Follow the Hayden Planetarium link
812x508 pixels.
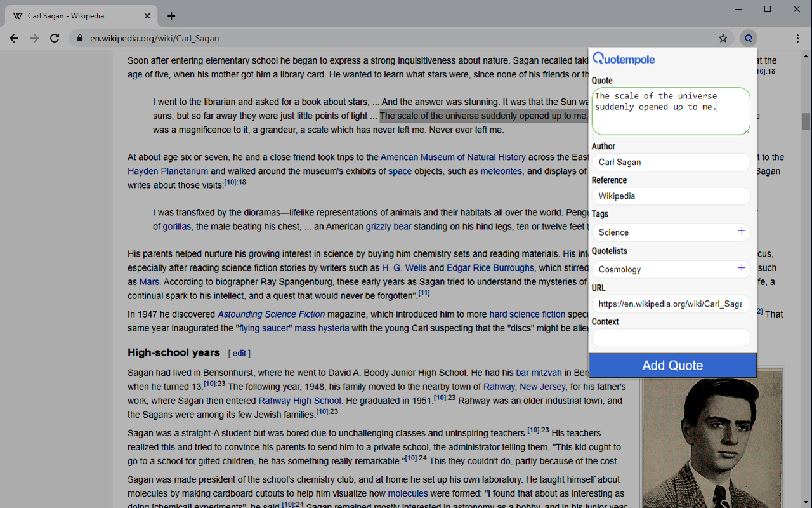[x=167, y=171]
